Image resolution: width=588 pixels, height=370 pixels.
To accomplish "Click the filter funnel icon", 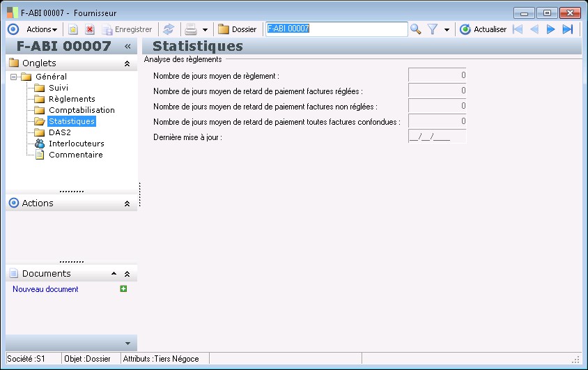I will pos(433,29).
